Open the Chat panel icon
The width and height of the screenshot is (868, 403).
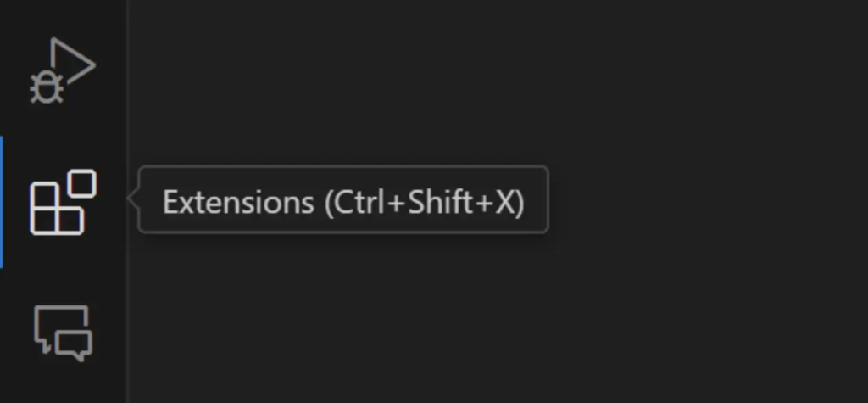(62, 332)
